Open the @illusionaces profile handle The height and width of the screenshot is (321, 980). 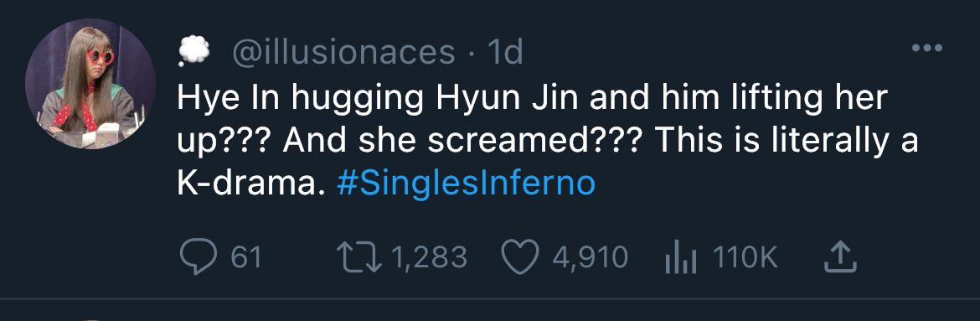pos(343,53)
